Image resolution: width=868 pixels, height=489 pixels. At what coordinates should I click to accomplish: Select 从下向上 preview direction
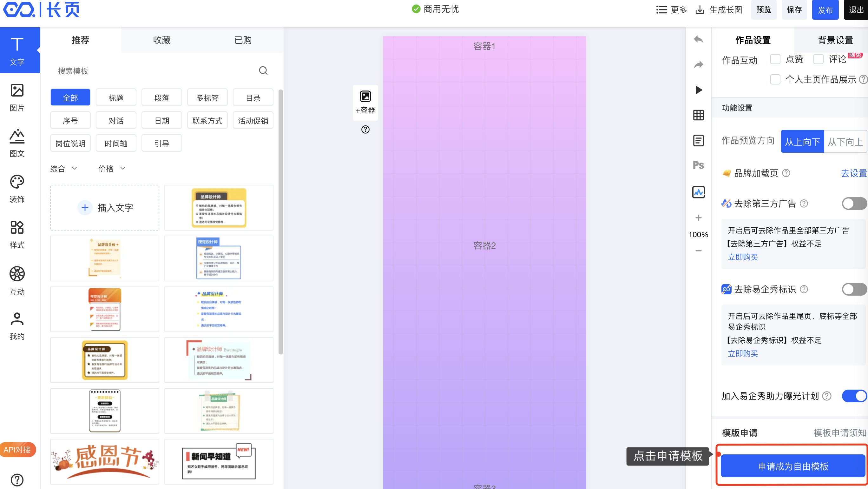tap(845, 141)
